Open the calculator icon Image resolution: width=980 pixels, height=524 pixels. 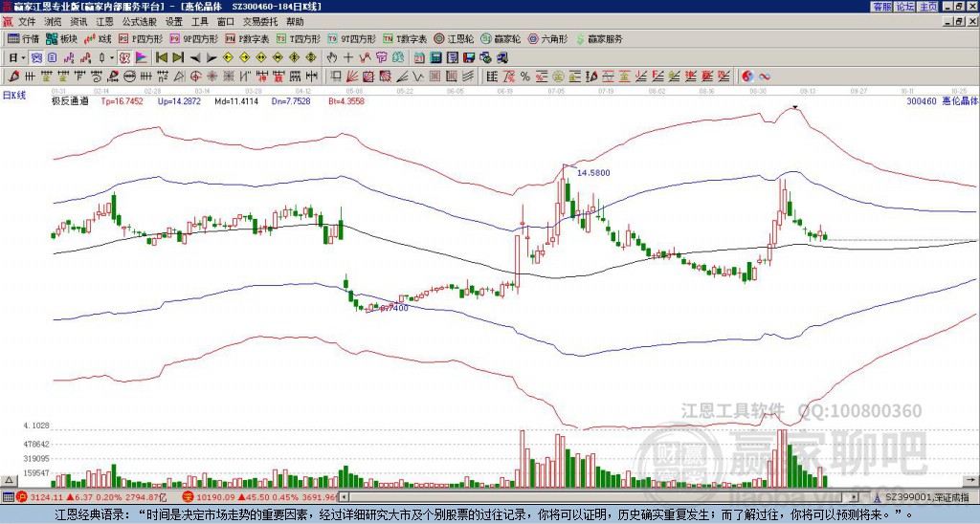pyautogui.click(x=436, y=57)
